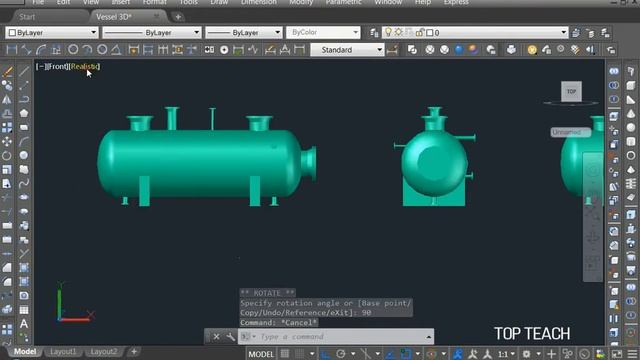
Task: Toggle the layer on/off lightbulb
Action: pyautogui.click(x=388, y=32)
